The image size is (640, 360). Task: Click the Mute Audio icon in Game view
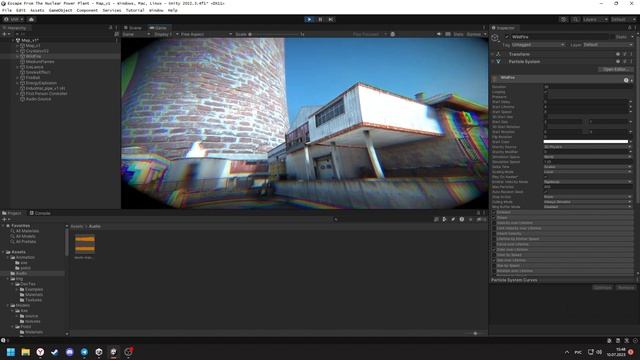(x=439, y=34)
